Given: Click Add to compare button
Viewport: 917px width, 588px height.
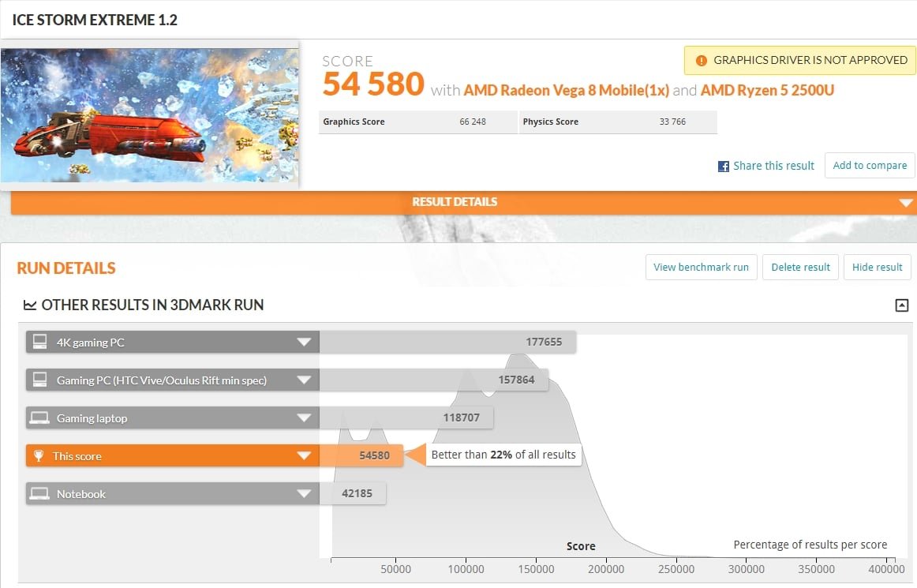Looking at the screenshot, I should click(x=870, y=166).
